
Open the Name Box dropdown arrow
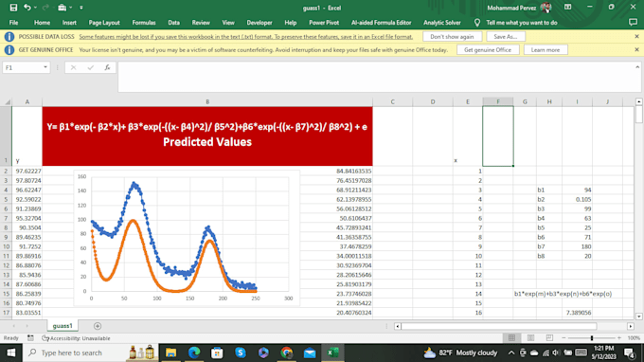coord(45,67)
